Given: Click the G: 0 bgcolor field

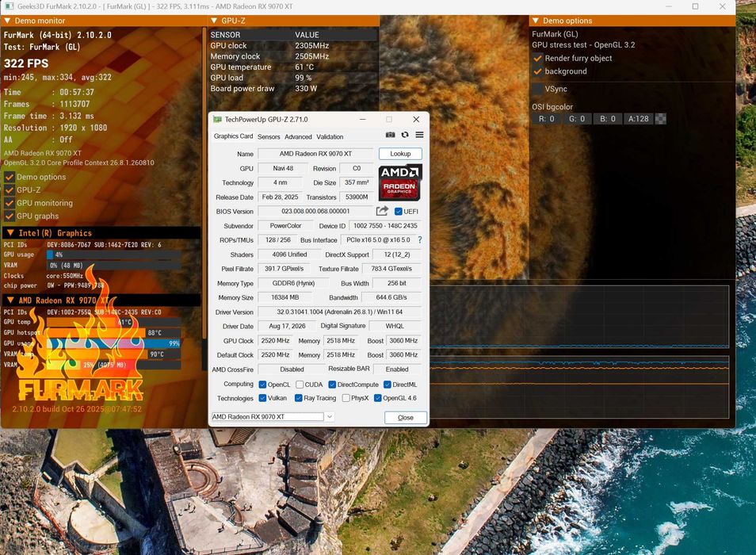Looking at the screenshot, I should click(577, 119).
